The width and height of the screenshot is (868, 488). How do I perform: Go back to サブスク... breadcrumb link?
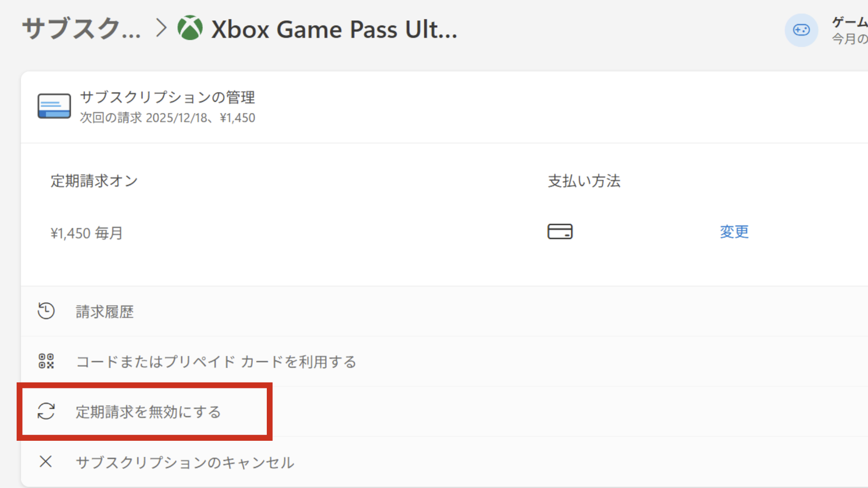click(82, 29)
